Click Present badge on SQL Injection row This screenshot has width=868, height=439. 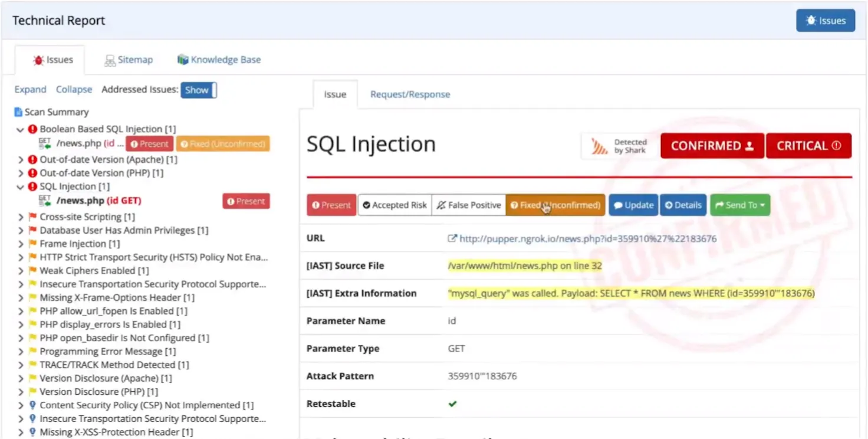coord(246,201)
